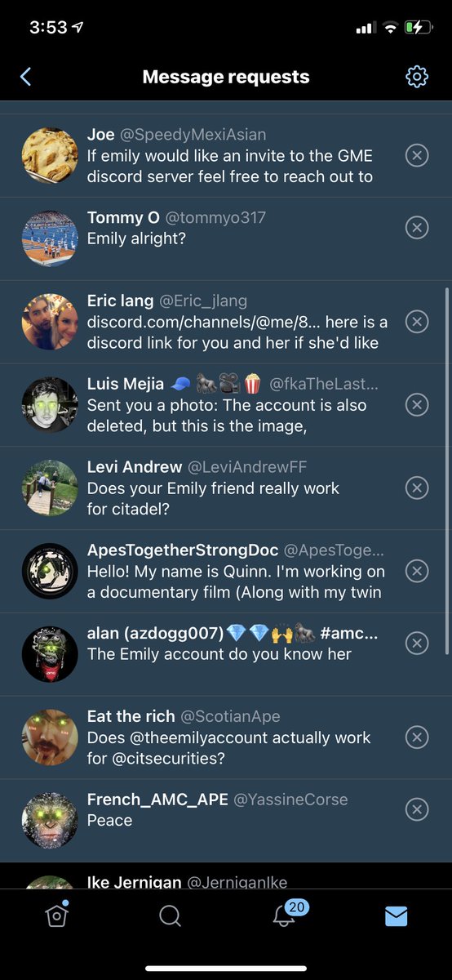The height and width of the screenshot is (980, 452).
Task: Dismiss alan (azdogg007)'s message request
Action: point(417,644)
